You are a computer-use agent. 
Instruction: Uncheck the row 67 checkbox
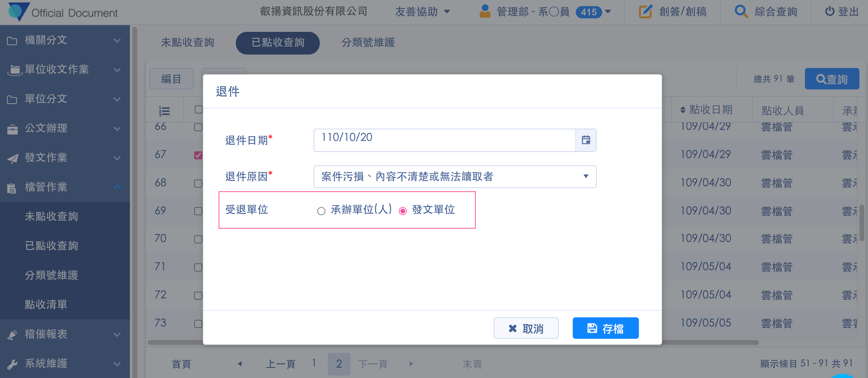click(198, 155)
